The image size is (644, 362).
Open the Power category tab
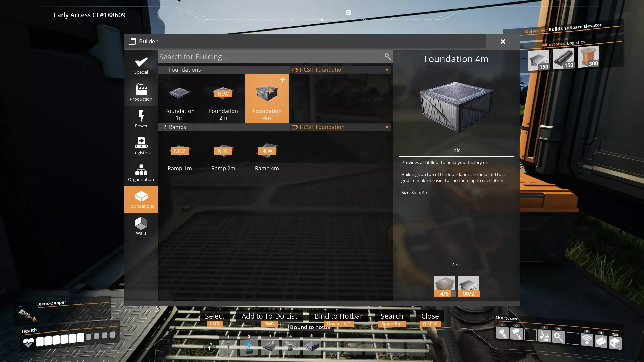(x=141, y=119)
